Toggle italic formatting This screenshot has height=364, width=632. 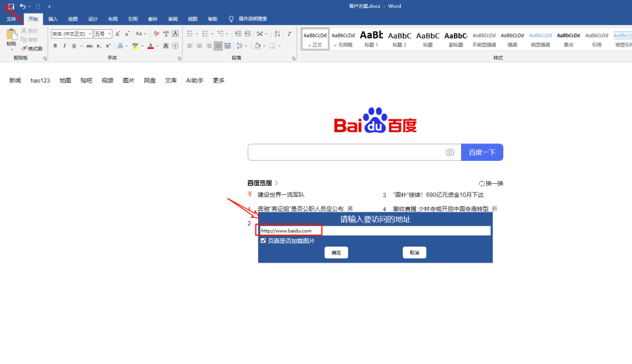[x=64, y=46]
